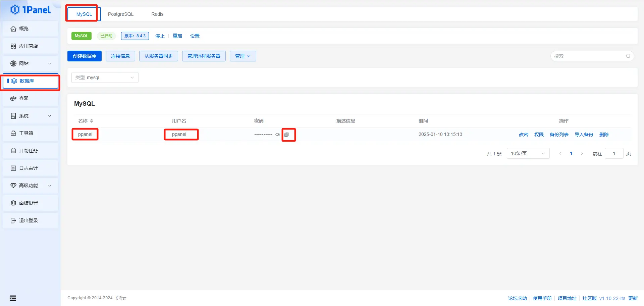Open 数据库 in the sidebar
This screenshot has width=644, height=306.
31,81
